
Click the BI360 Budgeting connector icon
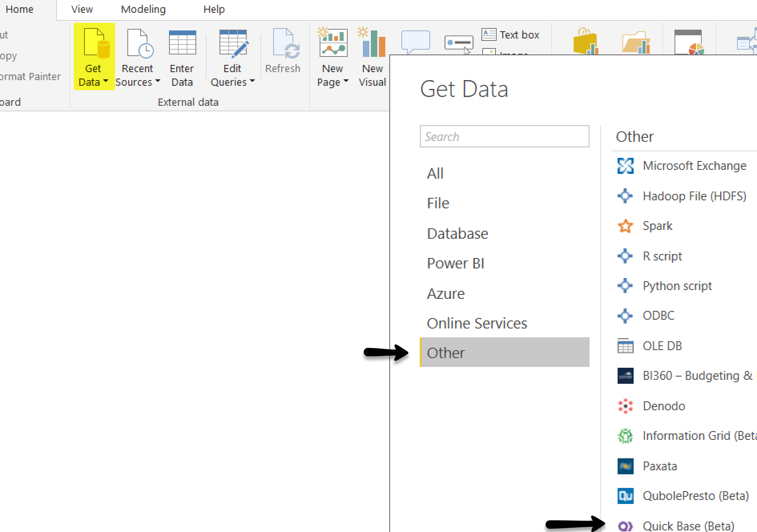(x=625, y=376)
